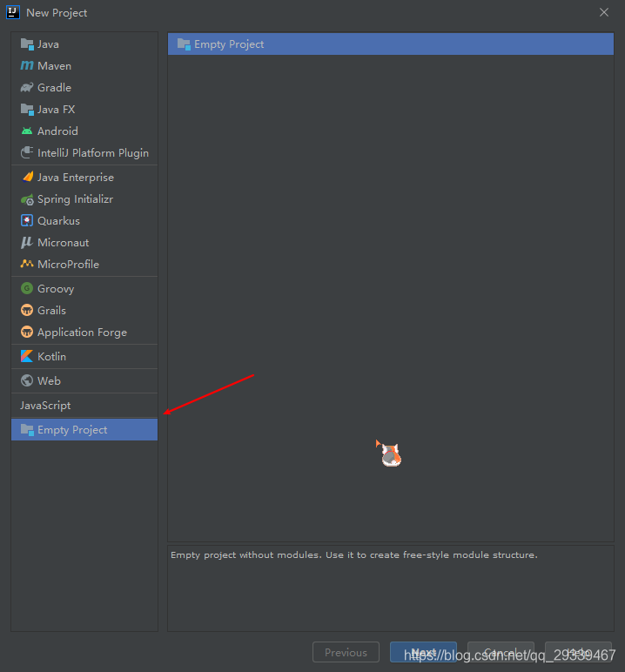Click the MicroProfile orange icon
625x672 pixels.
(x=27, y=264)
